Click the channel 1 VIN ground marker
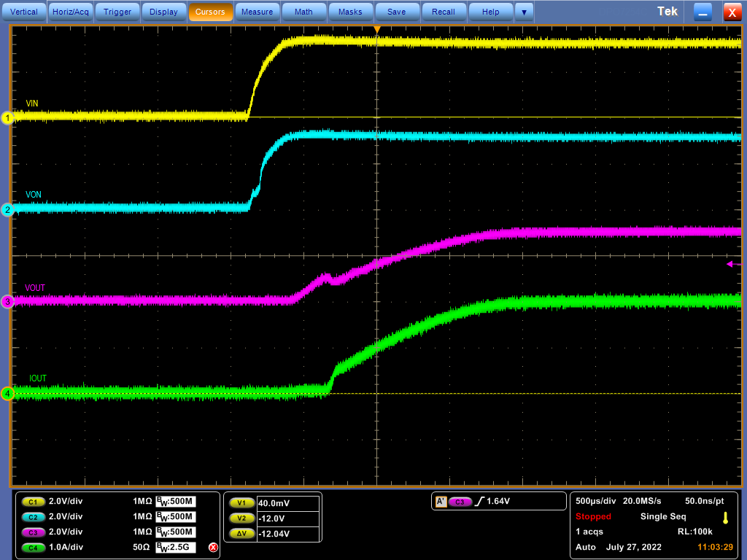Screen dimensions: 747x560 point(7,118)
